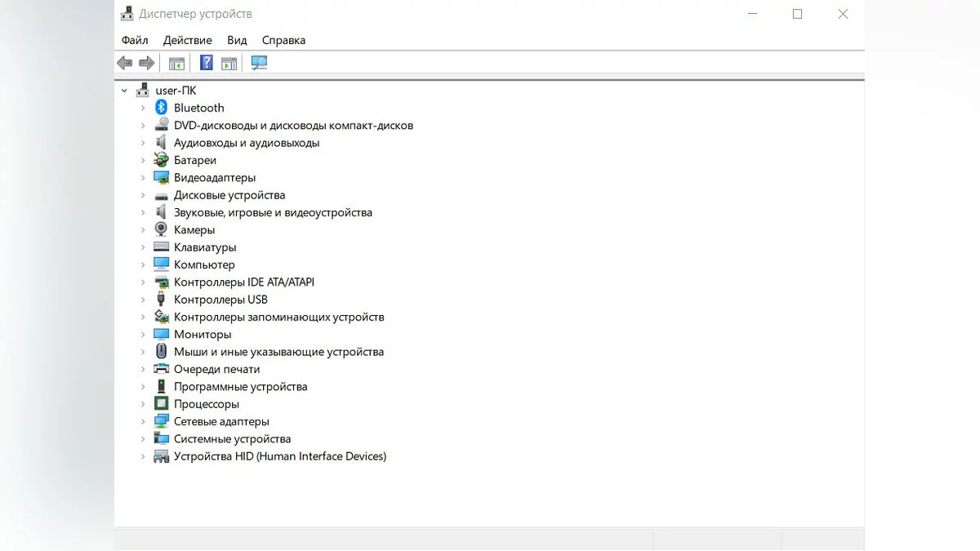Screen dimensions: 980x551
Task: Click the Клавиатуры keyboard icon
Action: (x=161, y=247)
